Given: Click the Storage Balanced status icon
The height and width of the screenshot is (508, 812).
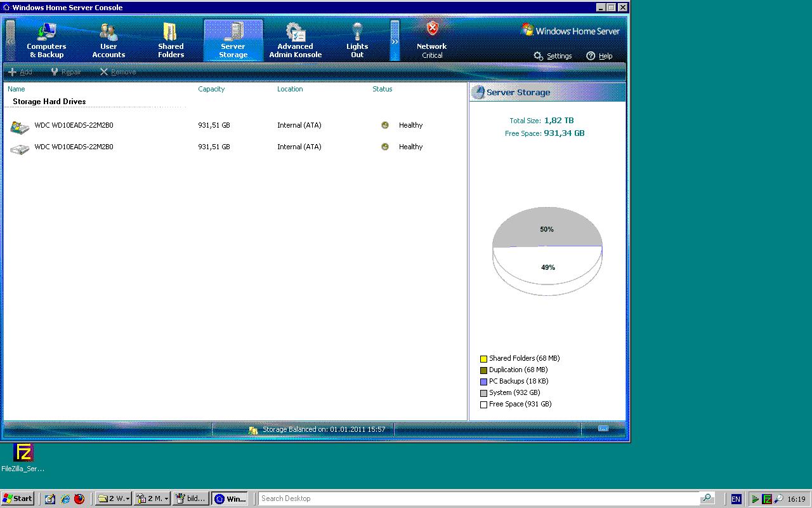Looking at the screenshot, I should tap(253, 430).
